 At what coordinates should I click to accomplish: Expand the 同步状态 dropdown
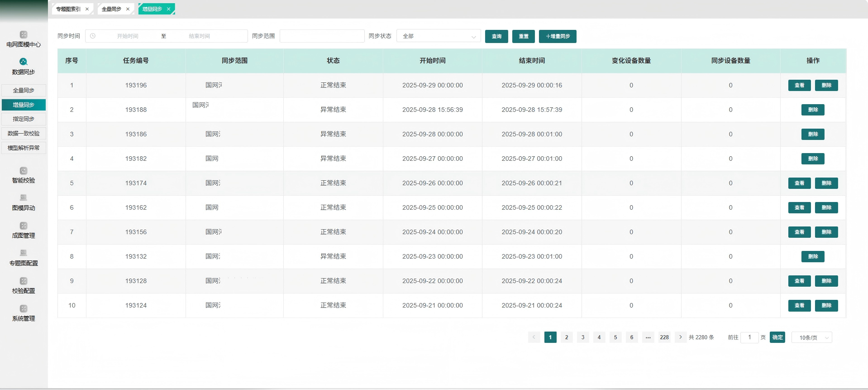pos(438,36)
